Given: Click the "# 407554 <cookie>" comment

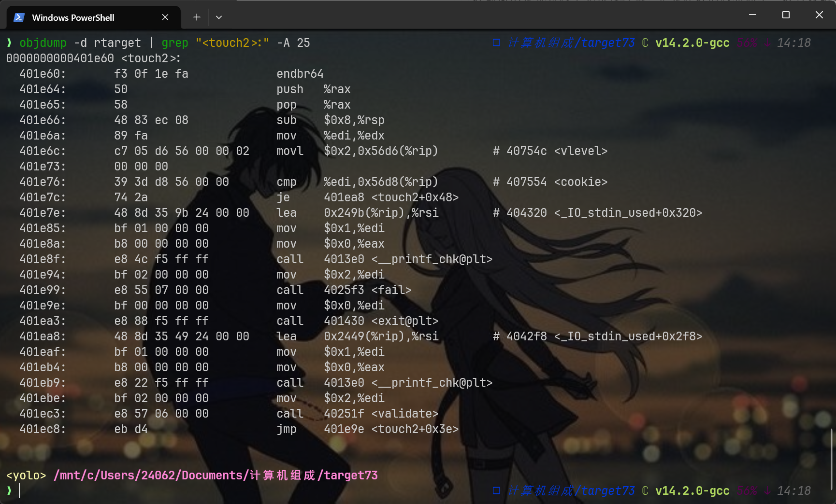Looking at the screenshot, I should pyautogui.click(x=550, y=182).
